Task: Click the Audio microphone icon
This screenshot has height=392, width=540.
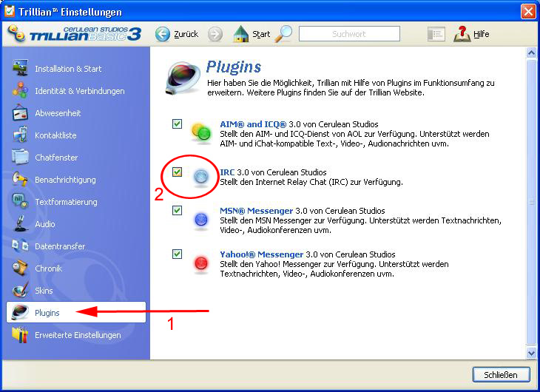Action: pyautogui.click(x=20, y=223)
